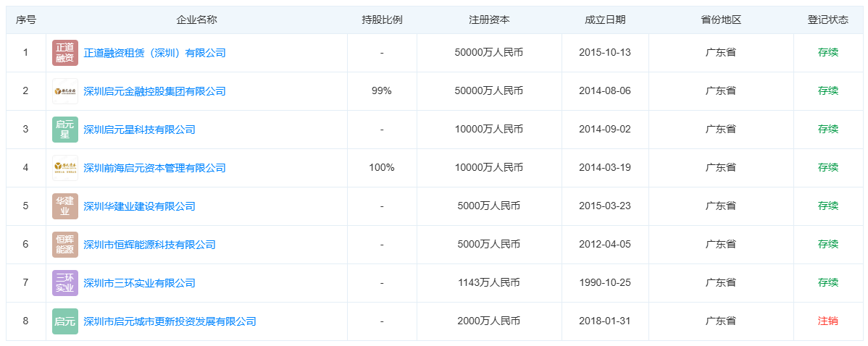Click the date 1990-10-25

click(x=605, y=283)
